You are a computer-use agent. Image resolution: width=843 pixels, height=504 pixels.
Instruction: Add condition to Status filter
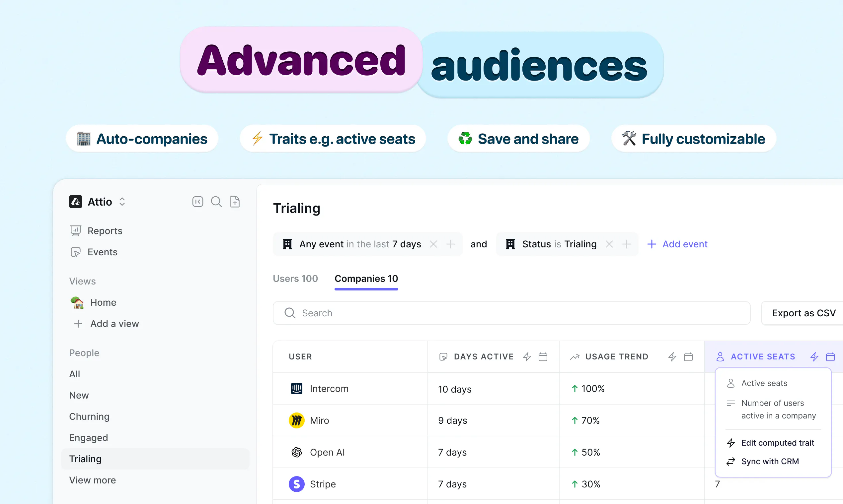click(627, 244)
